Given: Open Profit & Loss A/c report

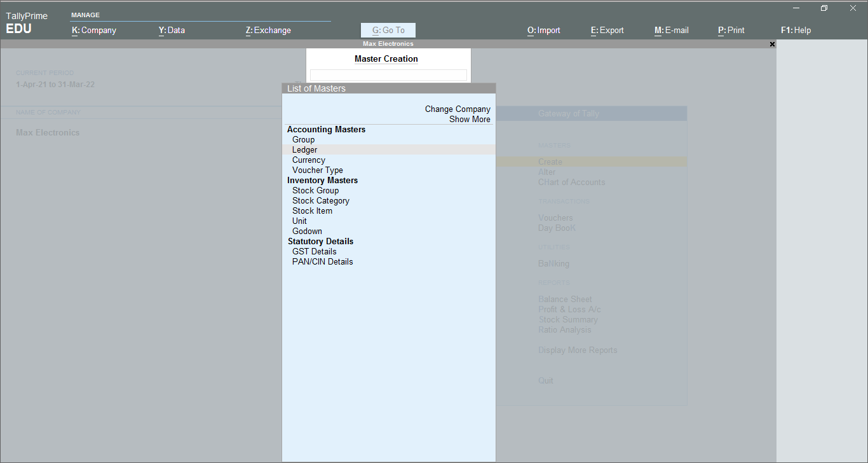Looking at the screenshot, I should point(569,309).
